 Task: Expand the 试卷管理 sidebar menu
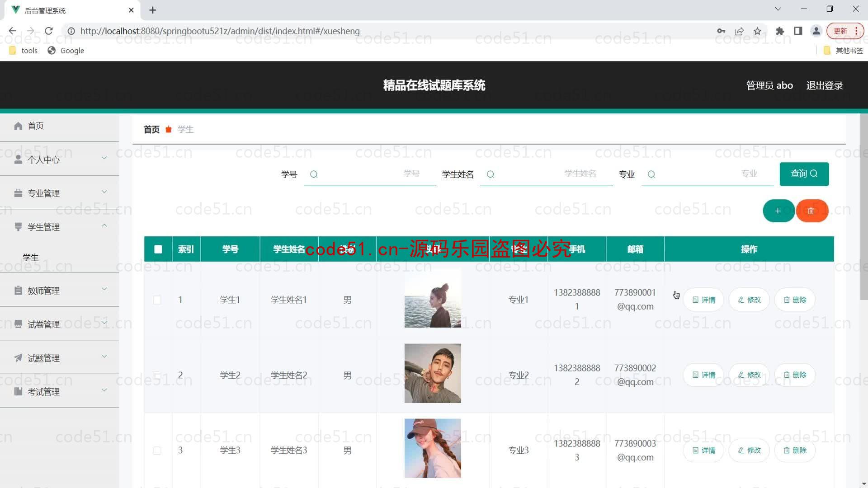click(60, 324)
